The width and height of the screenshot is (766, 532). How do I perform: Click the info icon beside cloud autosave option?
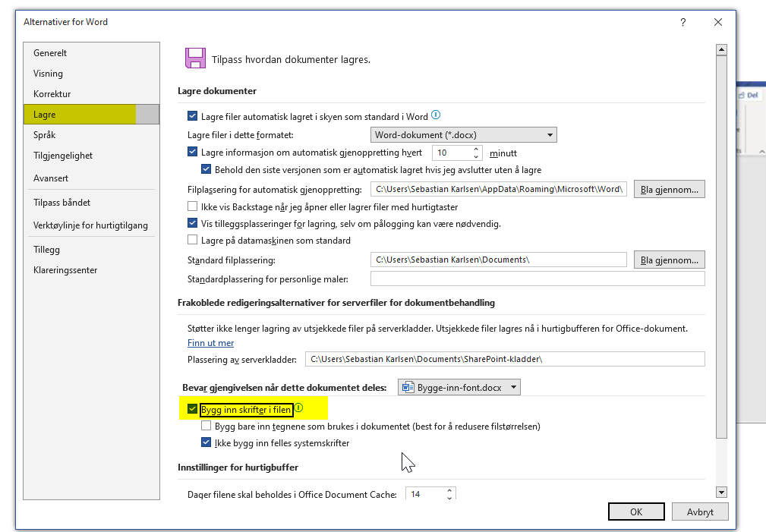point(436,115)
